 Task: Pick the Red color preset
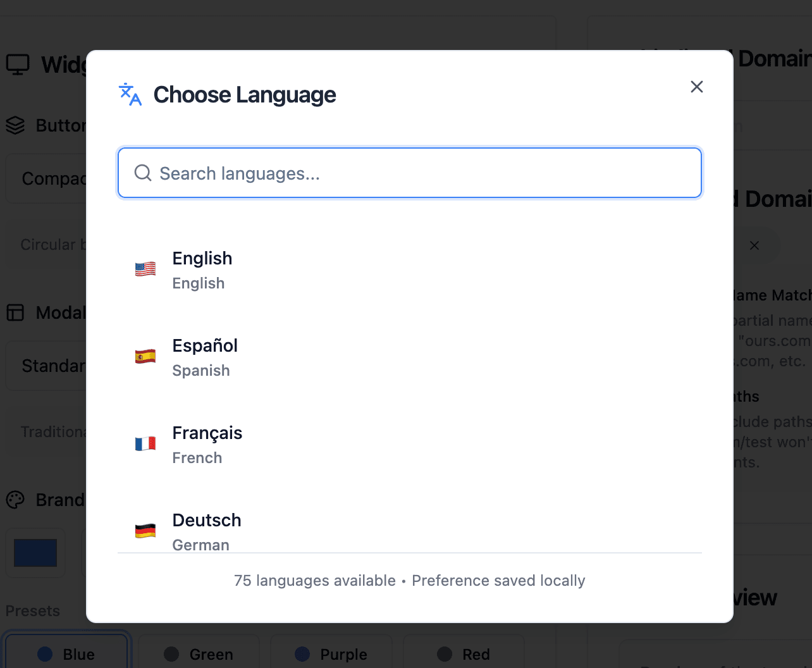tap(464, 654)
